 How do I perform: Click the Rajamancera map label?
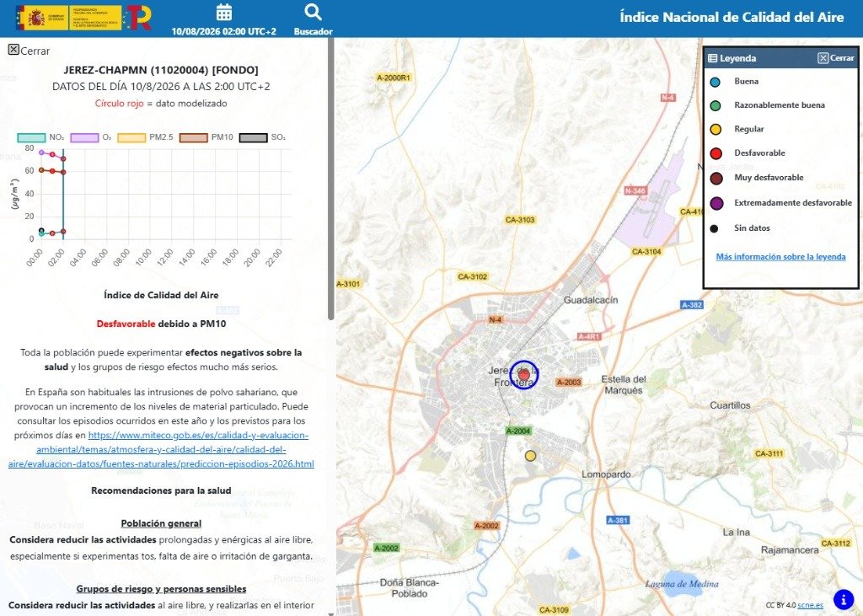[x=789, y=550]
